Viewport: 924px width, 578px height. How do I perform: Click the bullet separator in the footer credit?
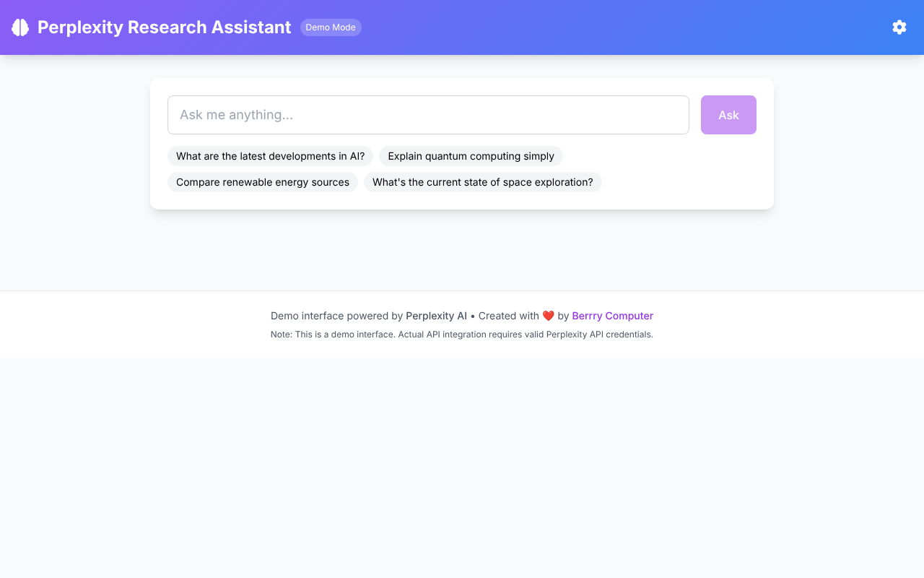[474, 316]
